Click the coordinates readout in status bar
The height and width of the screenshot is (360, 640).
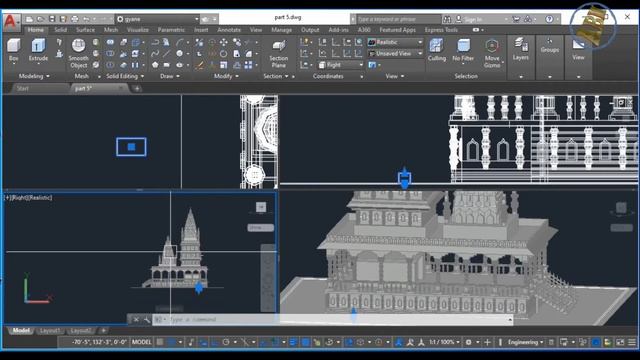[99, 342]
